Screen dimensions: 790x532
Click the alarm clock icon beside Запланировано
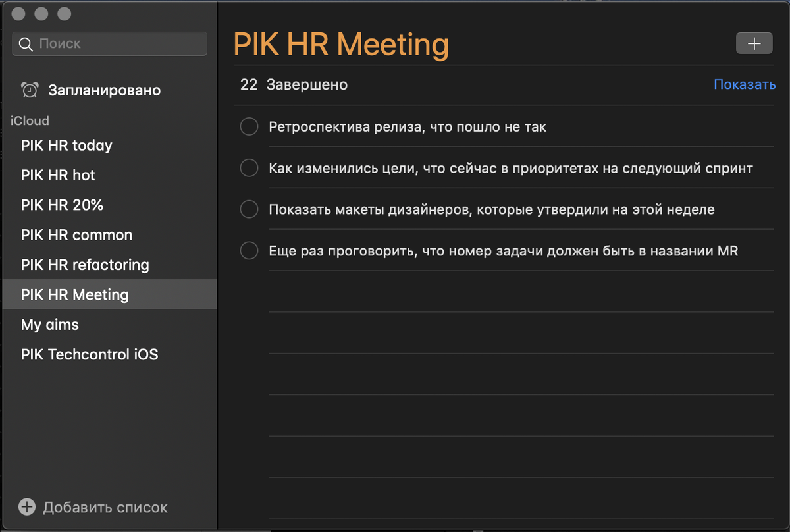tap(30, 90)
